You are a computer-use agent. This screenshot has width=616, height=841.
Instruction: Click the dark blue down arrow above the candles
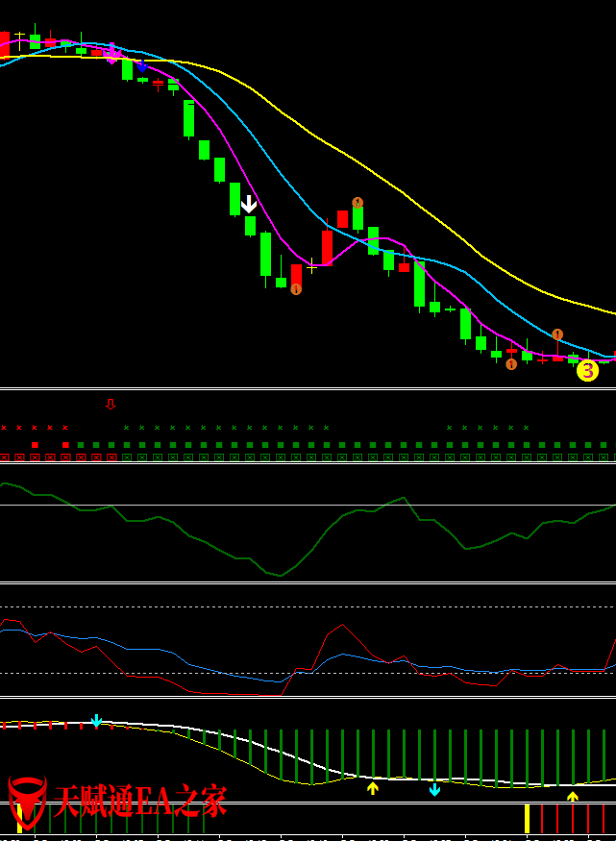[x=141, y=66]
